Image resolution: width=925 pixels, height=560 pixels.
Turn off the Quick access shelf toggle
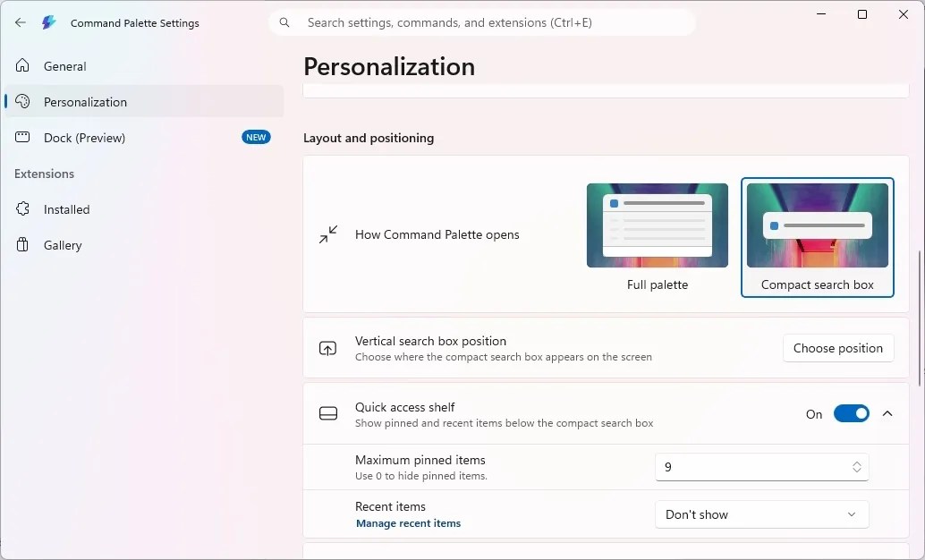coord(852,413)
